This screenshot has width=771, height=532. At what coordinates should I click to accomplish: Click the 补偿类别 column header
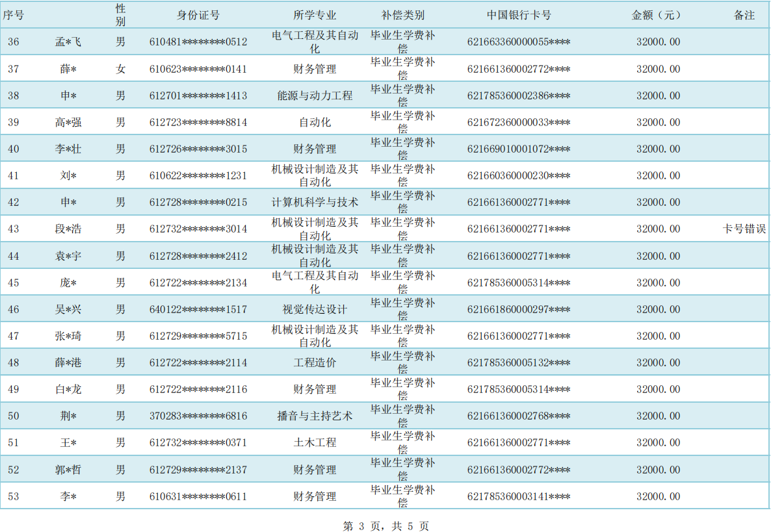click(x=402, y=15)
